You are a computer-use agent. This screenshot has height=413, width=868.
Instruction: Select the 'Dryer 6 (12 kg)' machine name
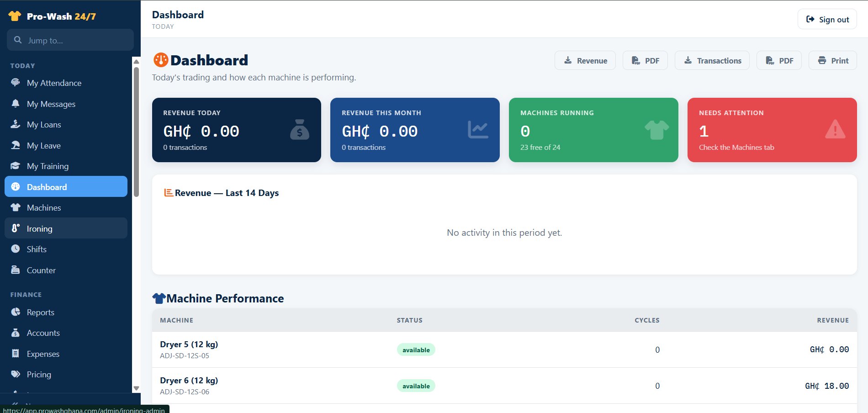click(189, 380)
